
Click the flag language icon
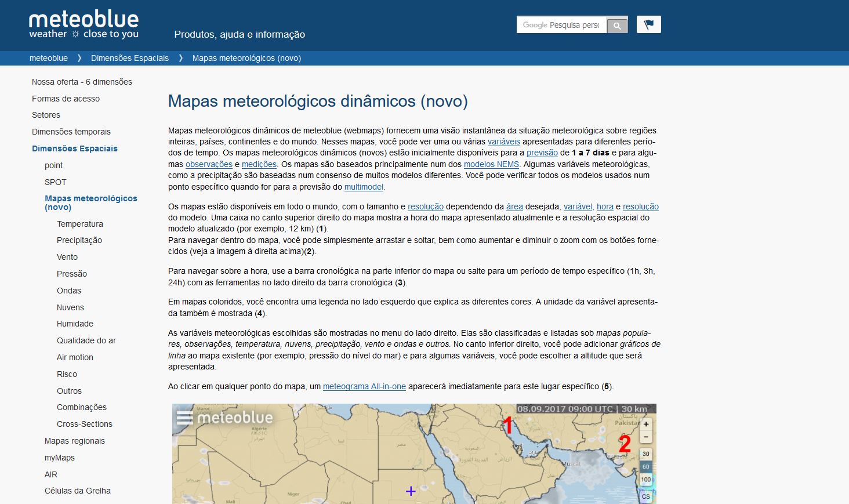648,24
